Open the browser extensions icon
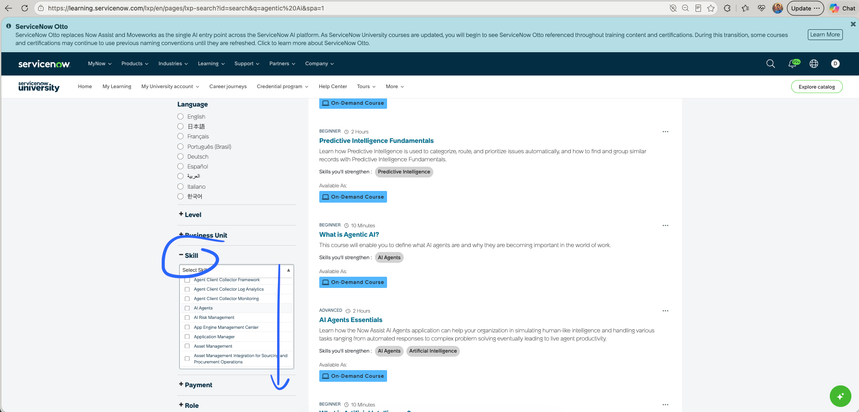 (x=728, y=8)
